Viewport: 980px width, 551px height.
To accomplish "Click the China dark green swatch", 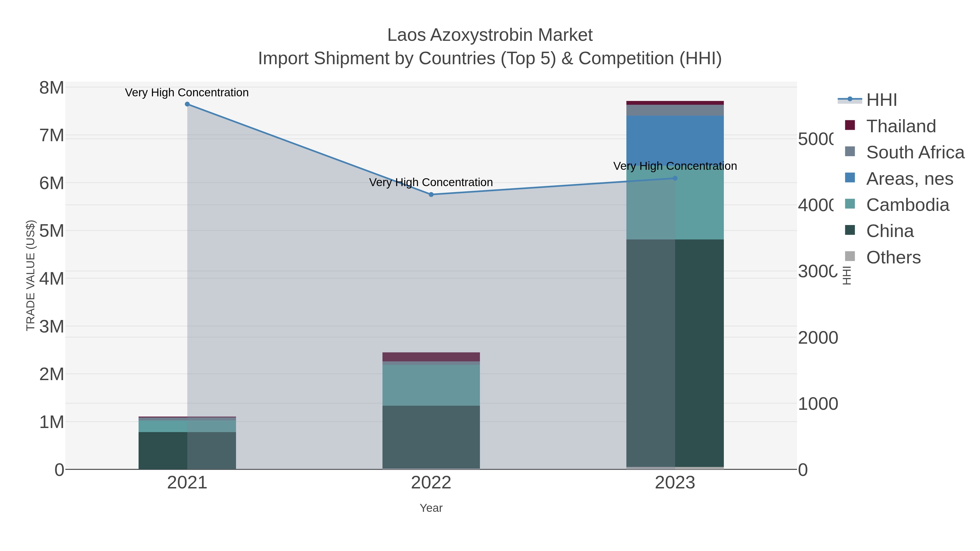I will pyautogui.click(x=850, y=230).
